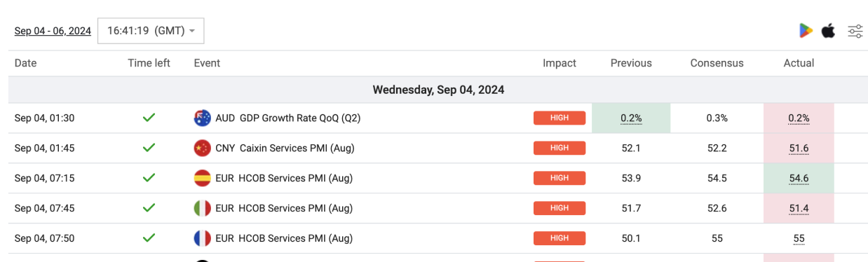Click HIGH impact badge for Italy PMI
868x262 pixels.
[x=560, y=209]
